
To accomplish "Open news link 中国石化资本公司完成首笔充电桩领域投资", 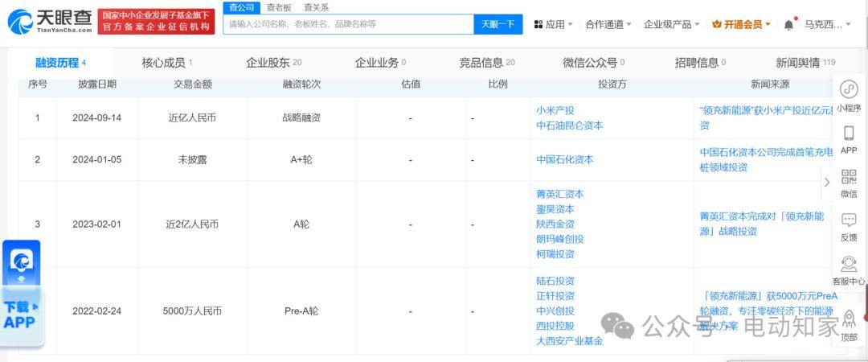I will click(x=766, y=159).
